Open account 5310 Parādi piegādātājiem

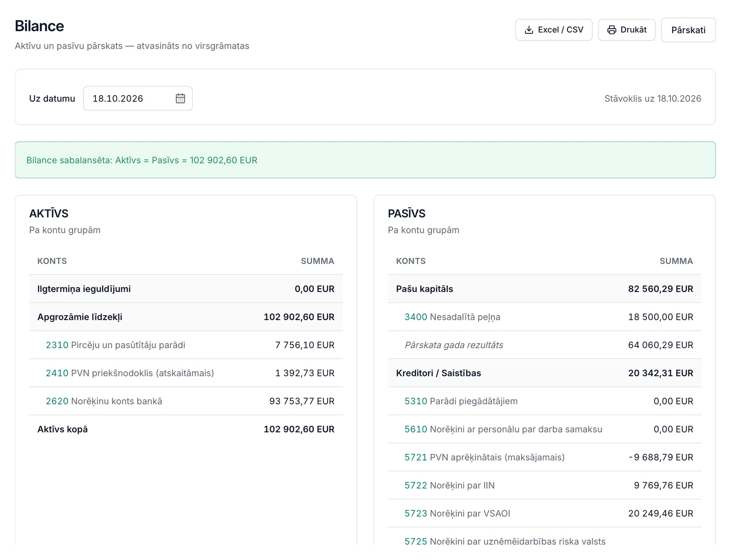coord(461,401)
